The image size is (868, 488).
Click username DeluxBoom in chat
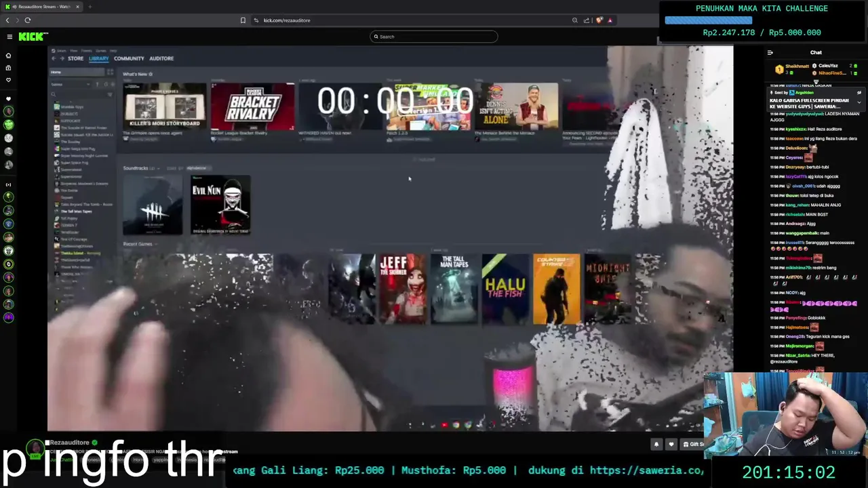[x=797, y=148]
